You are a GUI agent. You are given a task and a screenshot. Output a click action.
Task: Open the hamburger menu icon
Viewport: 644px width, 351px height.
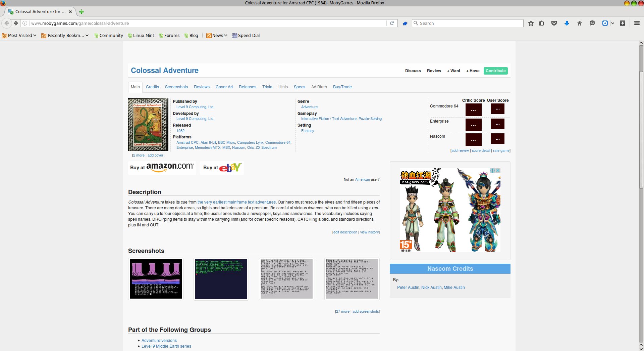click(637, 23)
